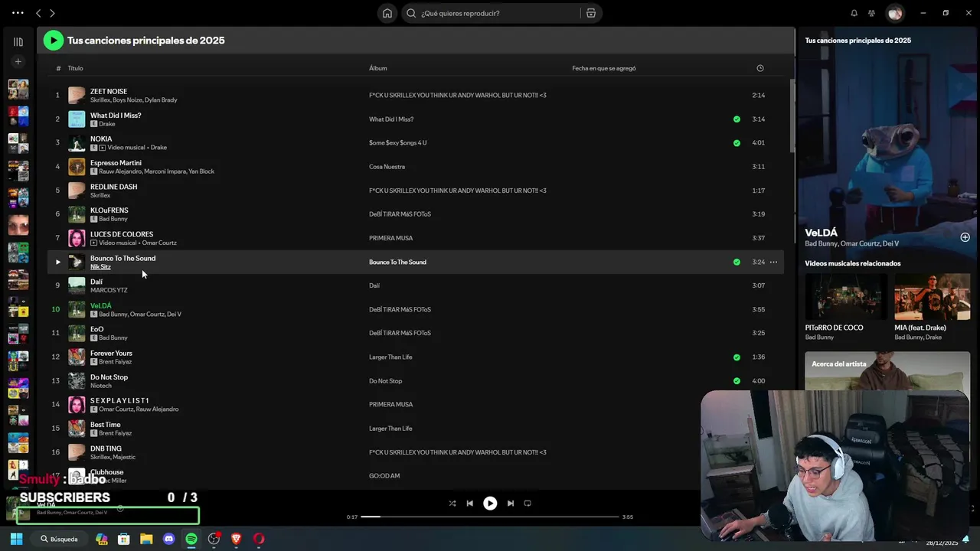Sort by duration clock icon
This screenshot has width=980, height=551.
759,68
